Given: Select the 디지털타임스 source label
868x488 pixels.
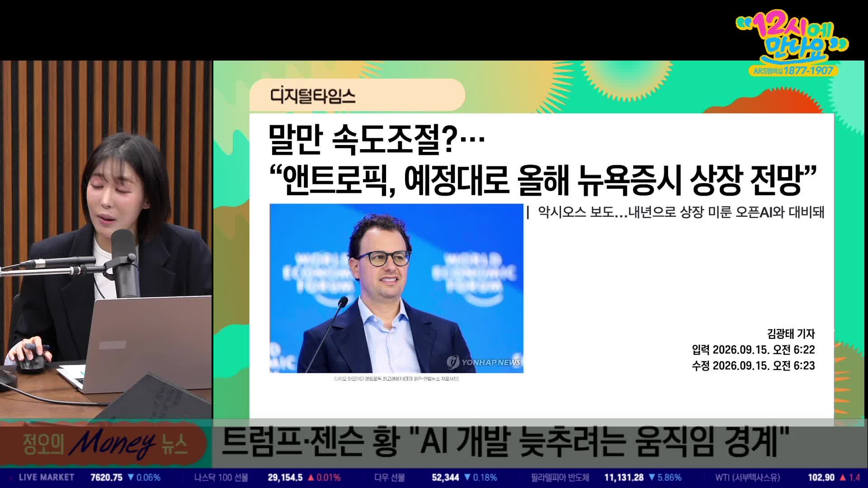Looking at the screenshot, I should click(313, 96).
